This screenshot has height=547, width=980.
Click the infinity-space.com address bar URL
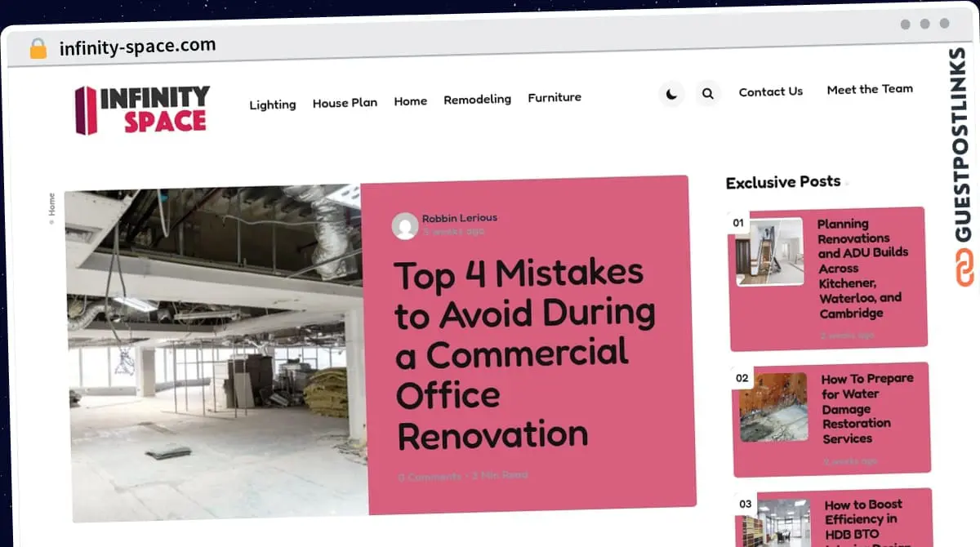tap(137, 47)
